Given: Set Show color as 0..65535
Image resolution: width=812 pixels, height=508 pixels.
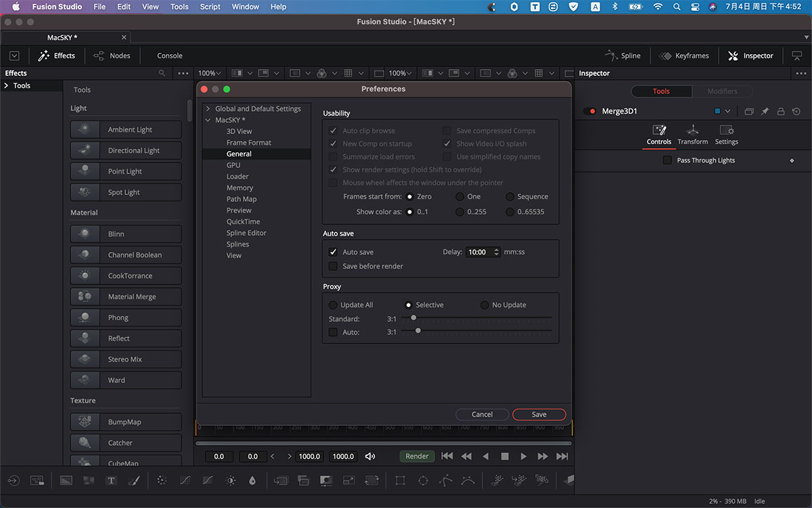Looking at the screenshot, I should pos(510,212).
